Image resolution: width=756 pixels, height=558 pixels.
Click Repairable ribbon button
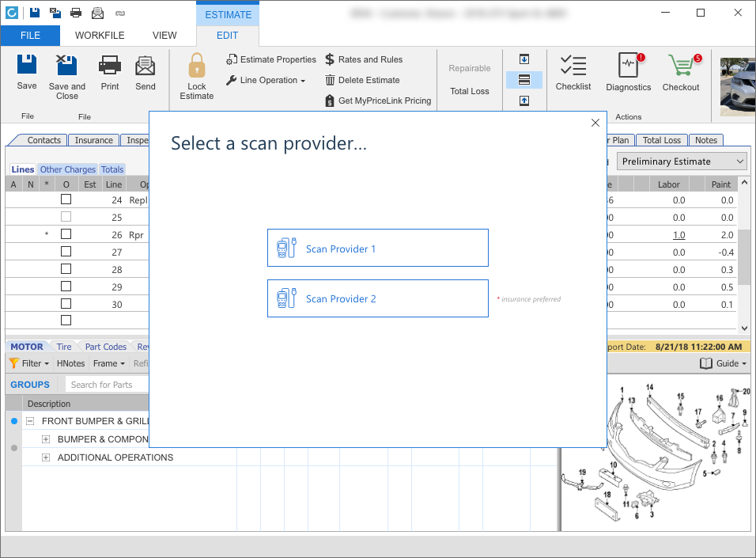coord(470,69)
